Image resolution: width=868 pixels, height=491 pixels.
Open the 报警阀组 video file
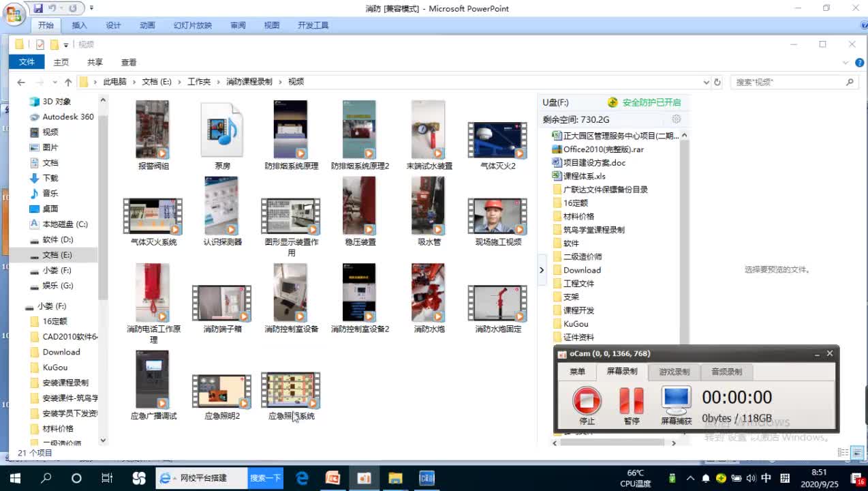coord(153,135)
